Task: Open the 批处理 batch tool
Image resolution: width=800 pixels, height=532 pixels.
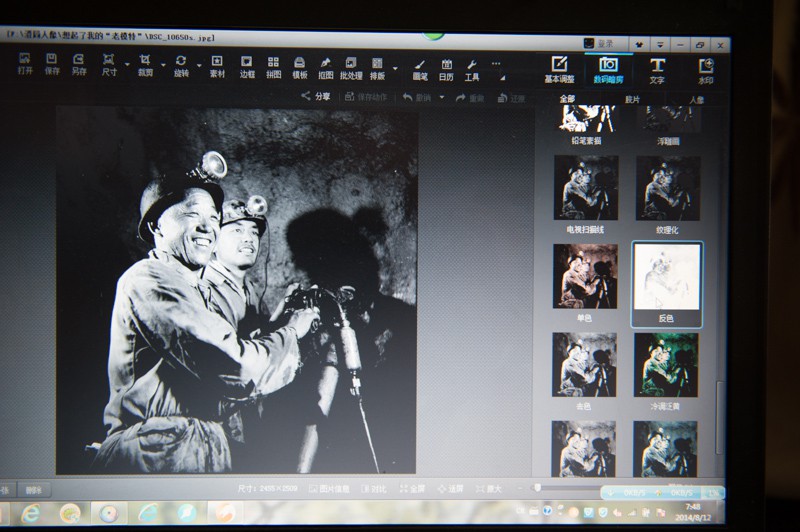Action: pyautogui.click(x=351, y=69)
